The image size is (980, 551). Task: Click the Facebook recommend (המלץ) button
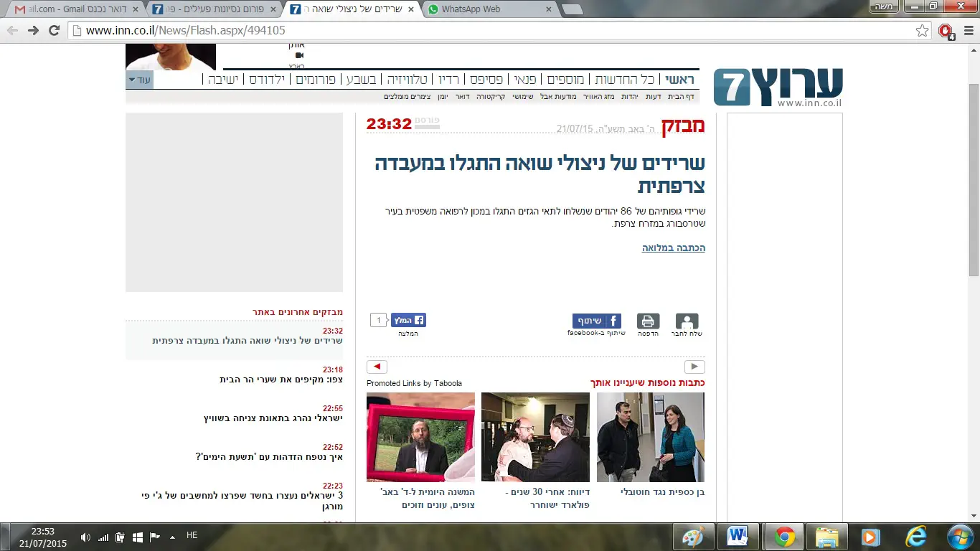click(408, 320)
